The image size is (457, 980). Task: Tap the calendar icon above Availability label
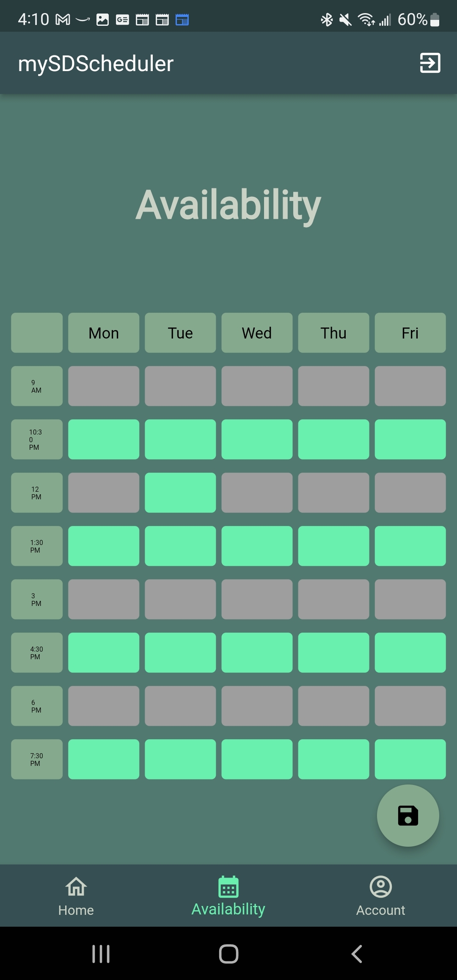coord(228,886)
